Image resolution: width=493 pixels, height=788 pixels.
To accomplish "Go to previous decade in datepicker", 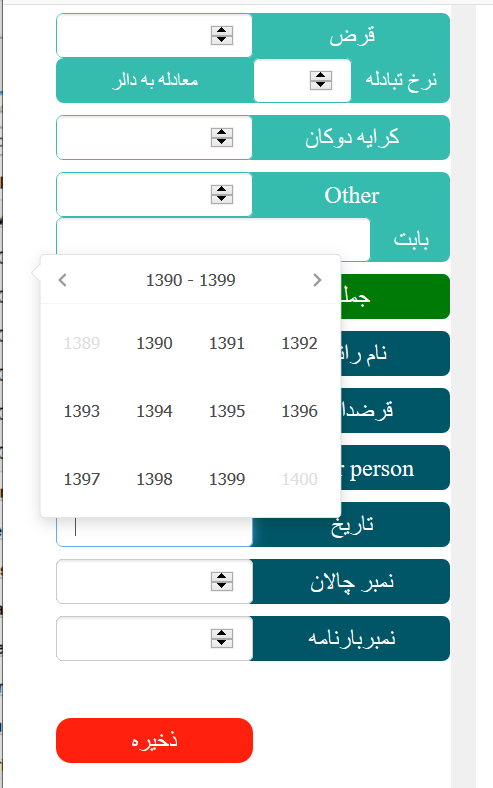I will [x=62, y=280].
